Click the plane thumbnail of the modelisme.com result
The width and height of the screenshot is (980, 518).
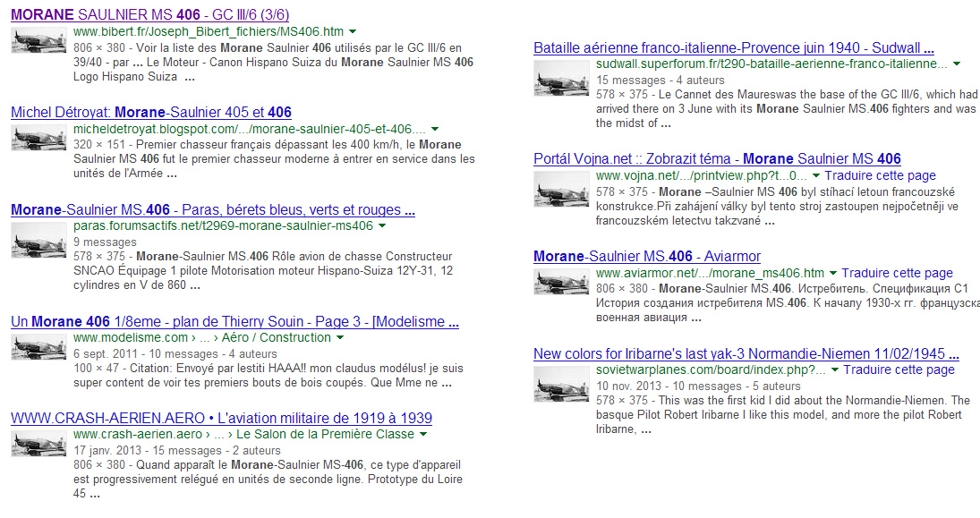pos(38,347)
